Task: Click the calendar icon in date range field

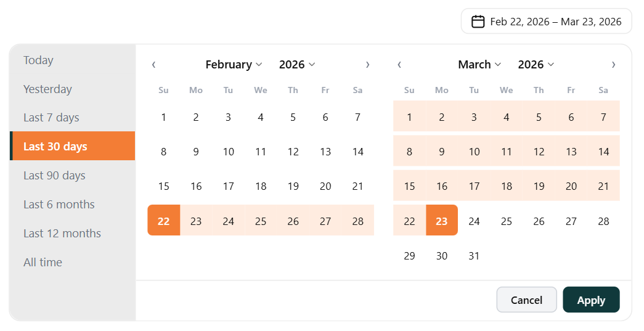Action: click(478, 22)
